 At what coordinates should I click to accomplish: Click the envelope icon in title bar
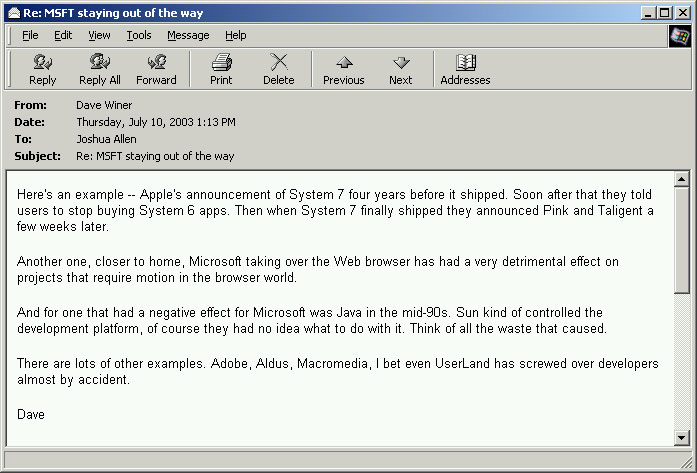point(11,13)
